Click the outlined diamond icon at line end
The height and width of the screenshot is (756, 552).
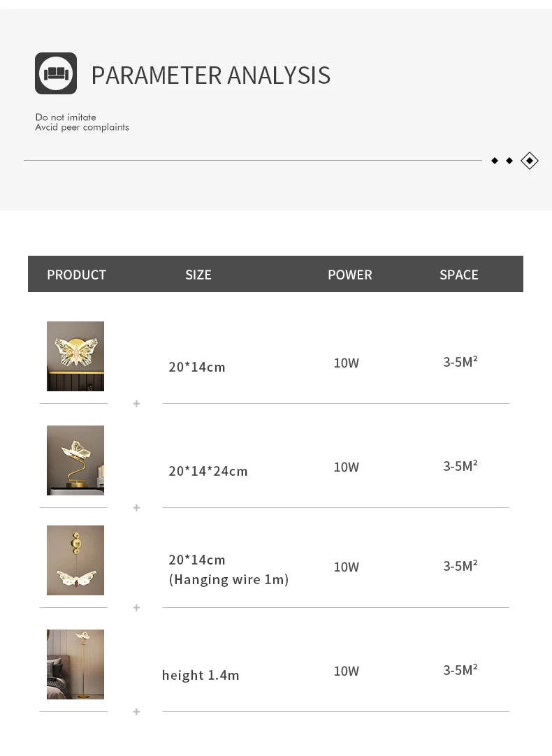pyautogui.click(x=530, y=161)
